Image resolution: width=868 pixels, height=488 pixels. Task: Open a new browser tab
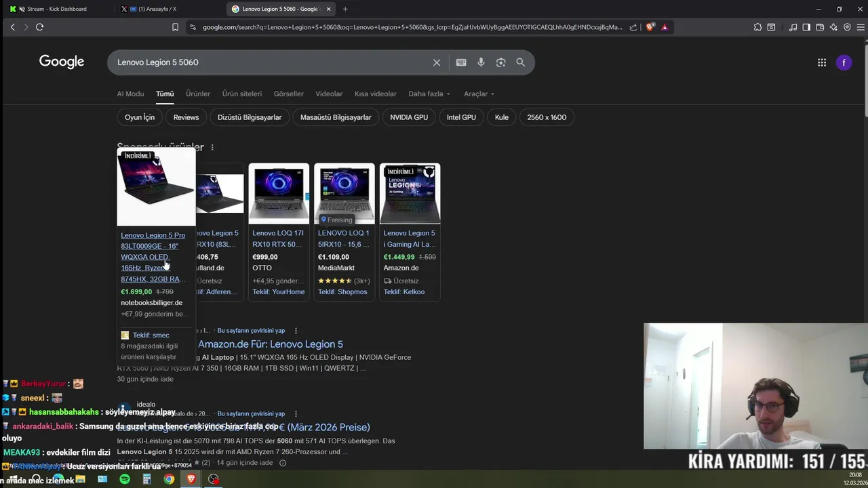345,9
